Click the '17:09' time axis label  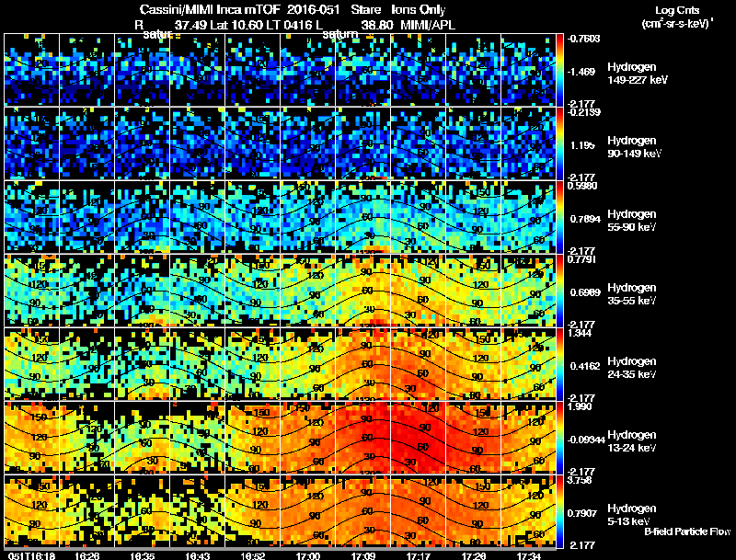pyautogui.click(x=362, y=555)
